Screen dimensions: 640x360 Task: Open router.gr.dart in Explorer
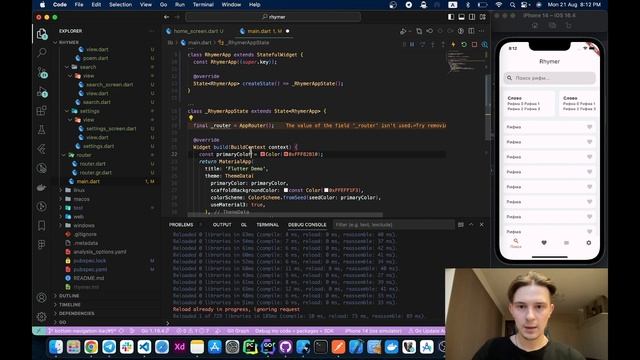pyautogui.click(x=96, y=173)
